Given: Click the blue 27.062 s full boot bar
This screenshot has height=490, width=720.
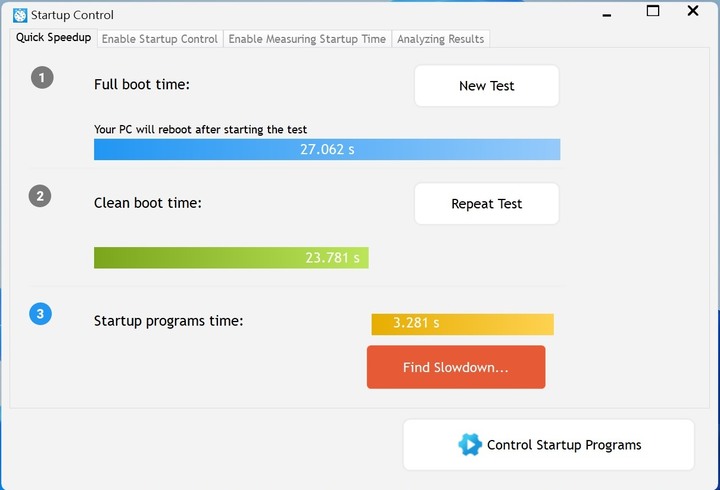Looking at the screenshot, I should click(x=327, y=149).
